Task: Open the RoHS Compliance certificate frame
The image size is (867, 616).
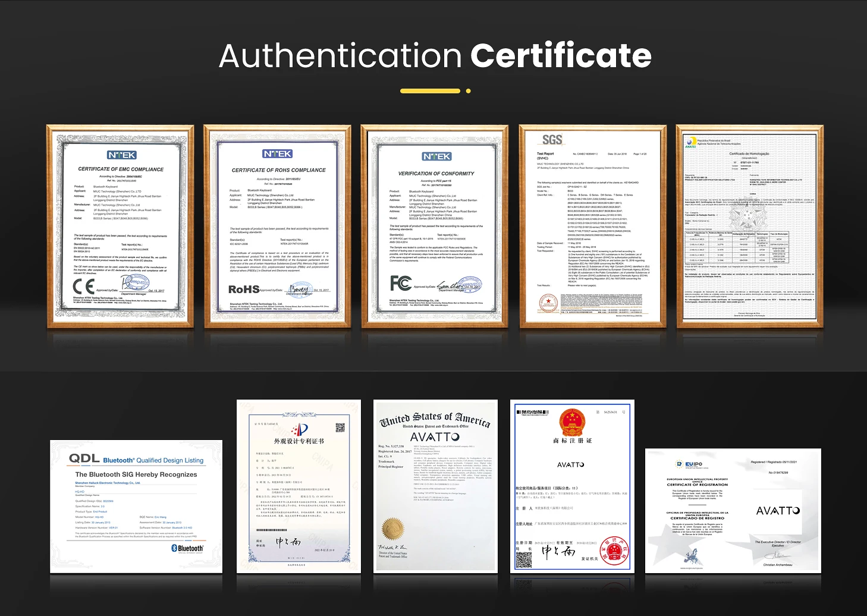Action: tap(277, 227)
